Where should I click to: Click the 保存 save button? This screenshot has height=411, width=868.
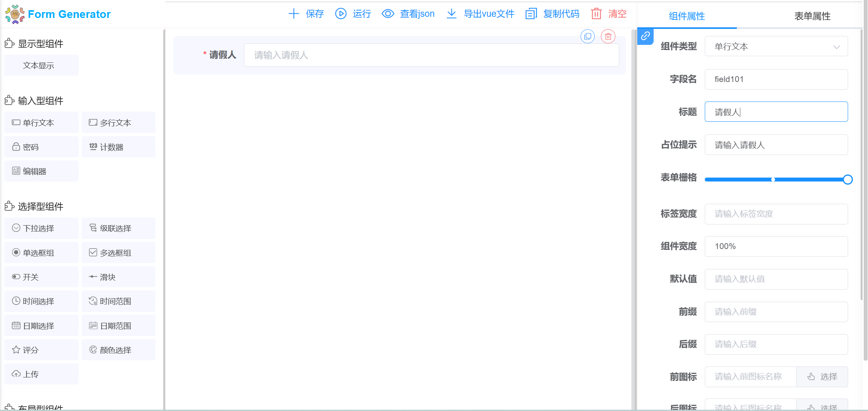(307, 14)
